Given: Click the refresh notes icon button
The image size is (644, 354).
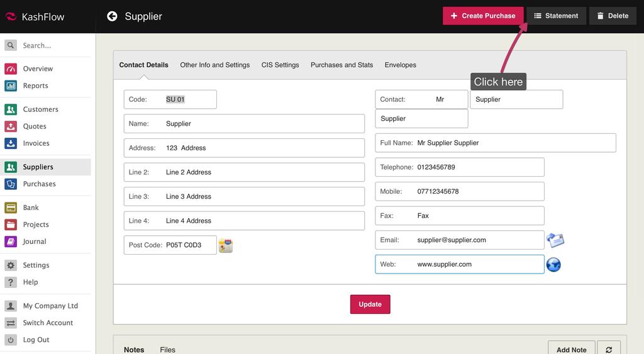Looking at the screenshot, I should pos(608,349).
